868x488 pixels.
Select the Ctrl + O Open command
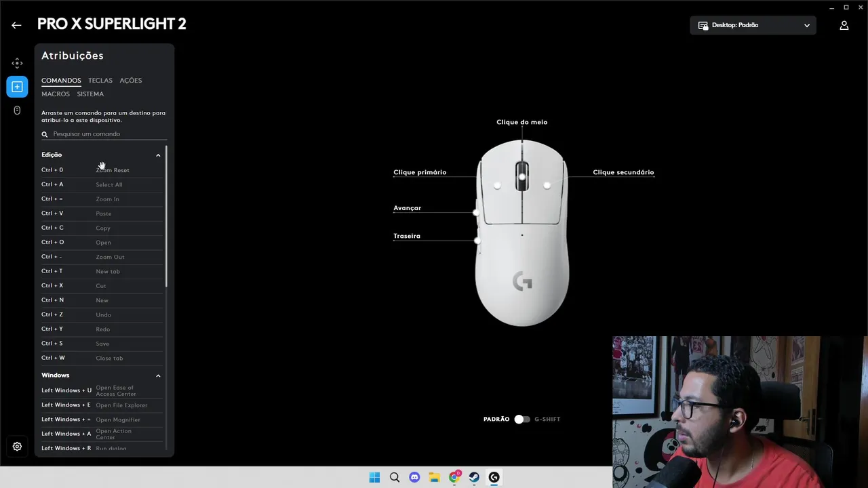pyautogui.click(x=102, y=243)
